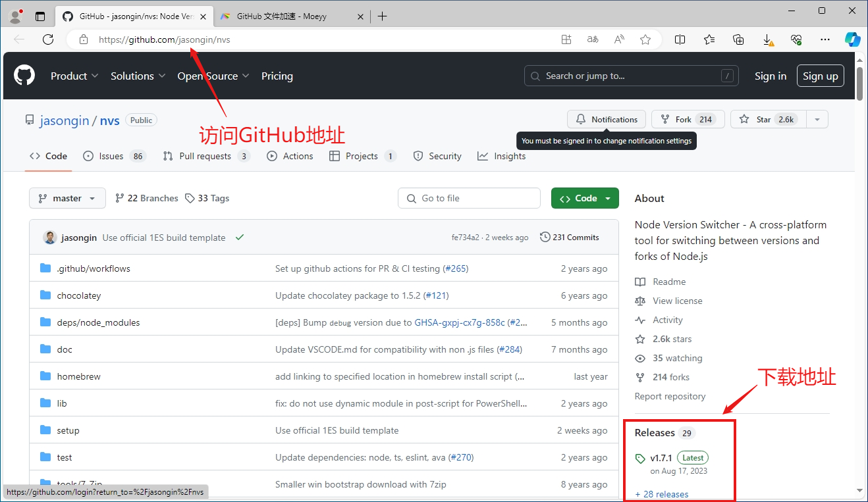This screenshot has width=868, height=502.
Task: Open the tab actions menu icon
Action: pos(40,16)
